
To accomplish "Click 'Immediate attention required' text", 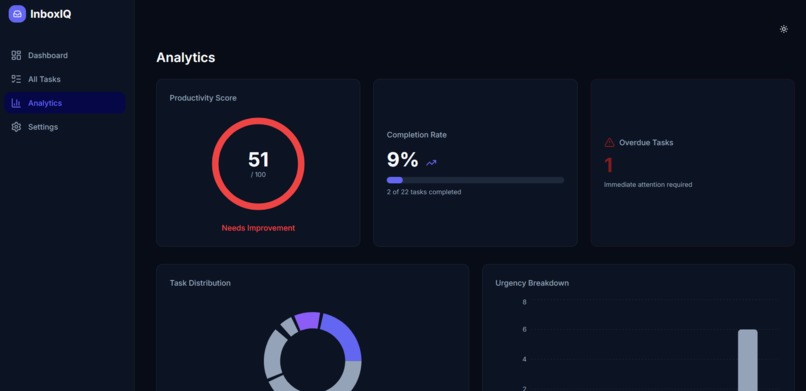I will [x=648, y=184].
